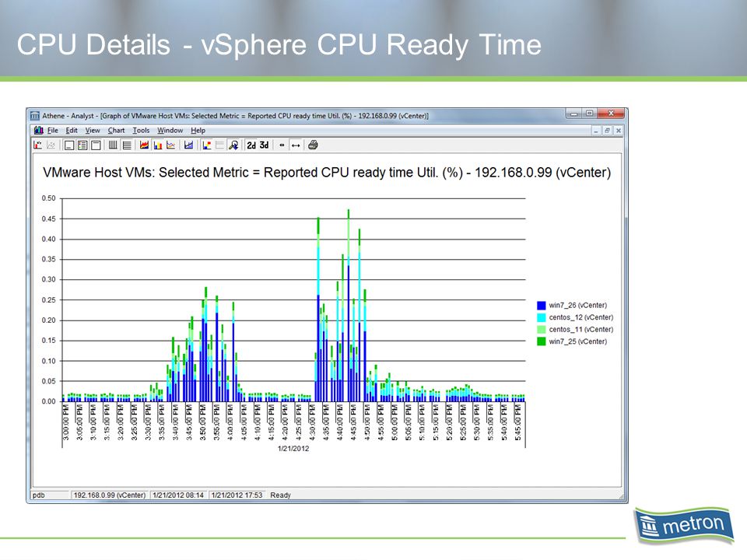
Task: Click the blue area-line chart icon
Action: [188, 145]
